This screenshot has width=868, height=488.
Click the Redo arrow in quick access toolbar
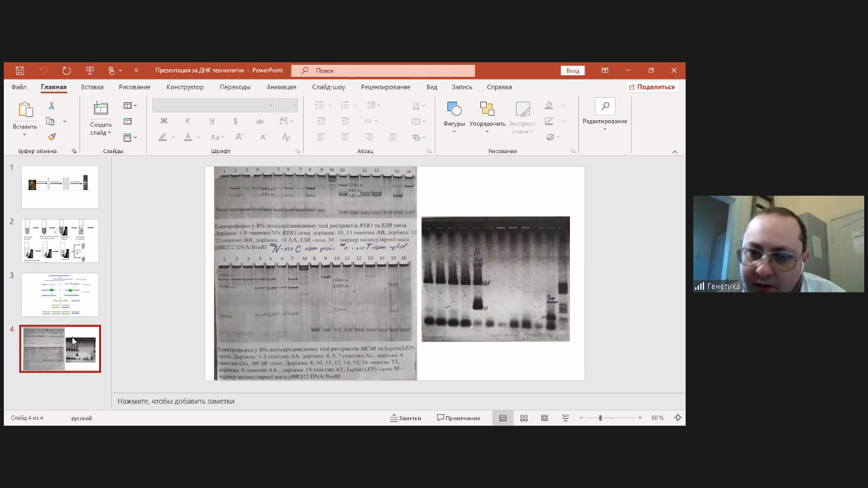66,71
